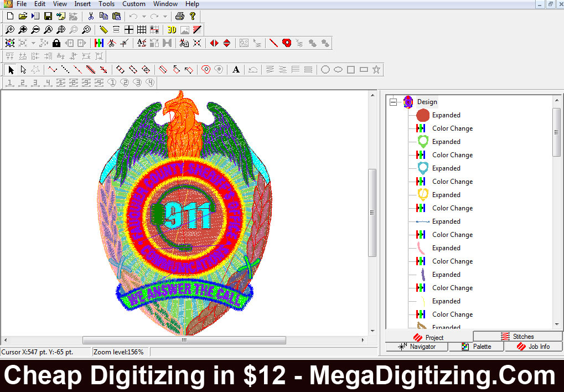Open the Edit menu
564x392 pixels.
pyautogui.click(x=39, y=4)
